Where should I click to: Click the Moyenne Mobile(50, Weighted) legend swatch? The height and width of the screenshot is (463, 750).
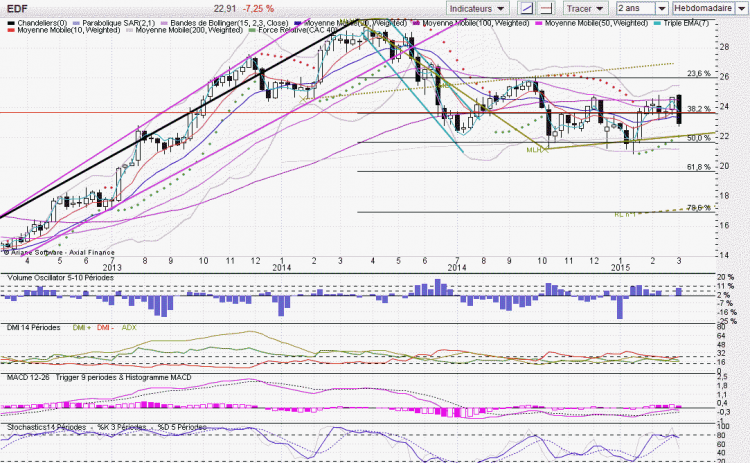tap(539, 23)
